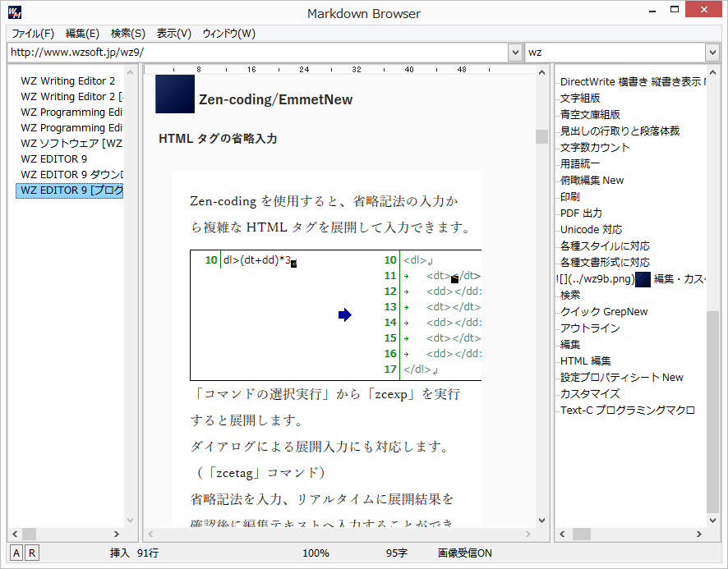Select WZ EDITOR 9 history entry
The height and width of the screenshot is (569, 728).
click(x=54, y=159)
